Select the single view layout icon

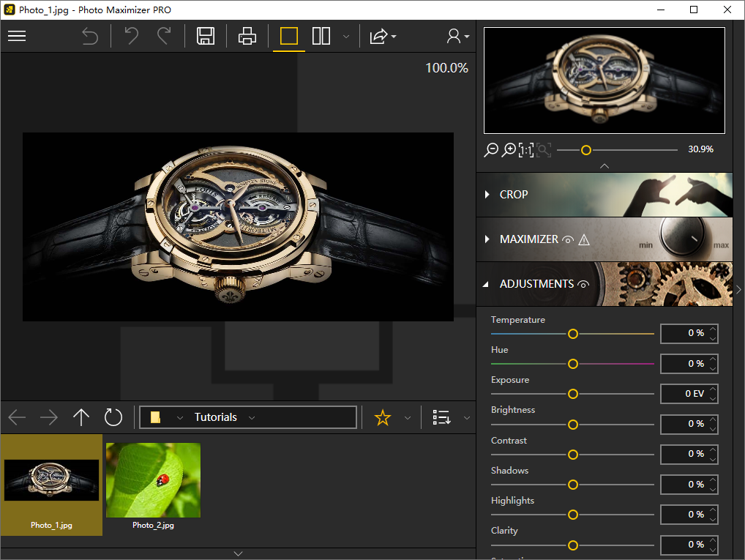[x=289, y=36]
